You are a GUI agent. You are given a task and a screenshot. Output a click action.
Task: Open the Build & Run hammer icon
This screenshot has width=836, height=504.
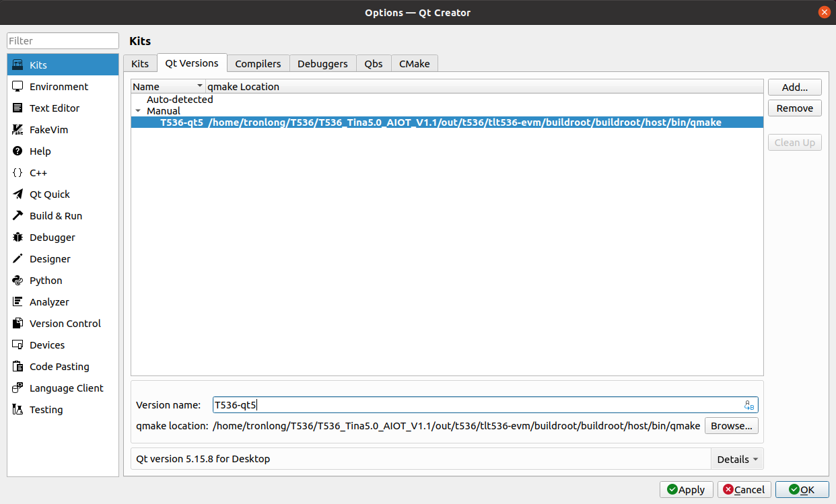click(18, 216)
